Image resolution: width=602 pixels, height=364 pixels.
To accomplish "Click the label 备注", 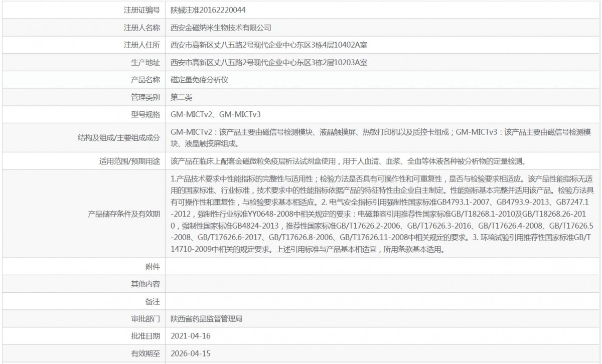I will (153, 301).
